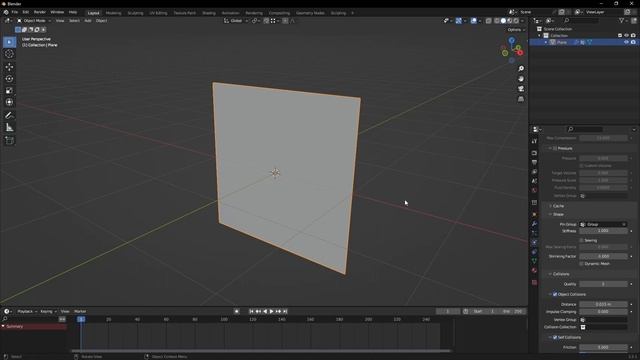Toggle viewport overlays button
Viewport: 640px width, 360px height.
point(473,21)
